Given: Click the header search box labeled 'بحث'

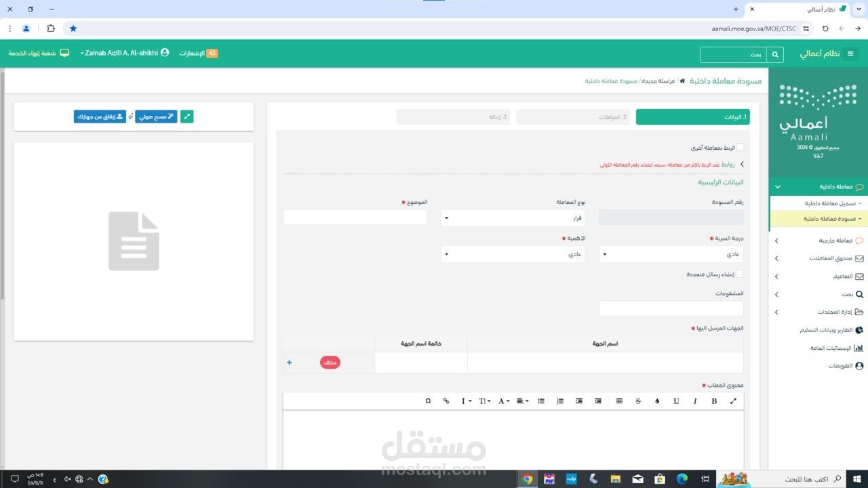Looking at the screenshot, I should [734, 54].
